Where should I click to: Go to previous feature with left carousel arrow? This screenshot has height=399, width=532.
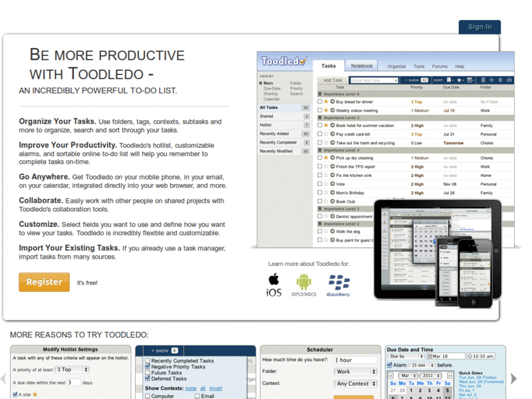tap(3, 378)
